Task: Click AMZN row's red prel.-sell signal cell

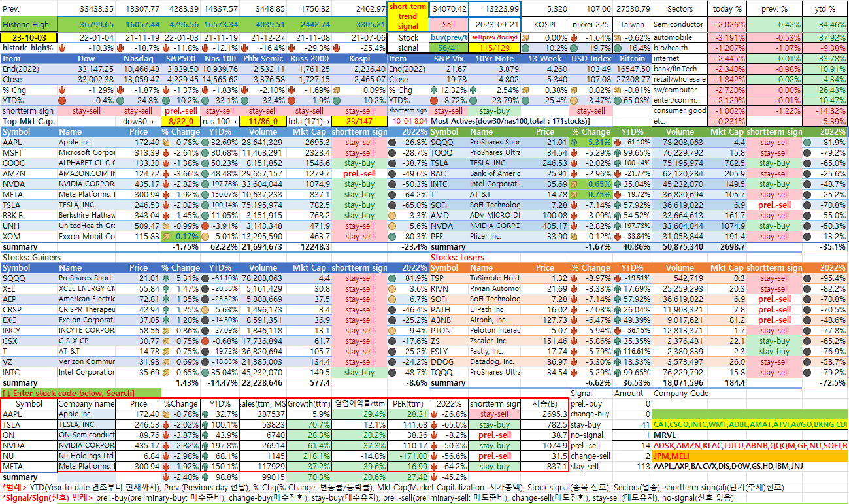Action: pos(359,173)
